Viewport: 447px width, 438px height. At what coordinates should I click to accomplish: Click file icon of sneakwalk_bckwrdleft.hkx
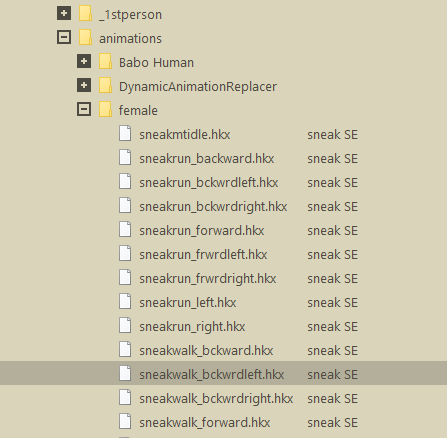pos(125,374)
